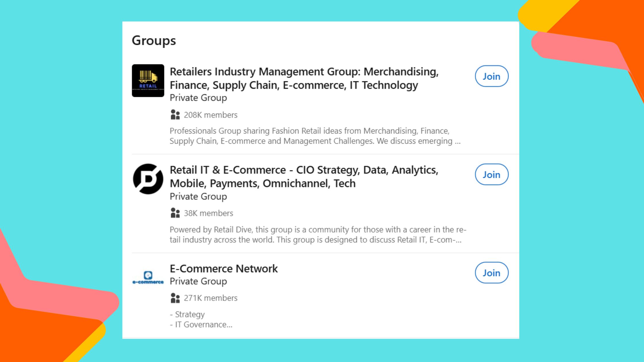Join the Retailers Industry Management Group

pos(491,76)
